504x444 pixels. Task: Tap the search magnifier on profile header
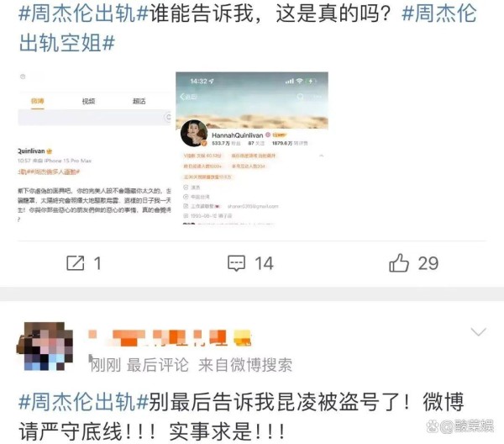click(300, 97)
